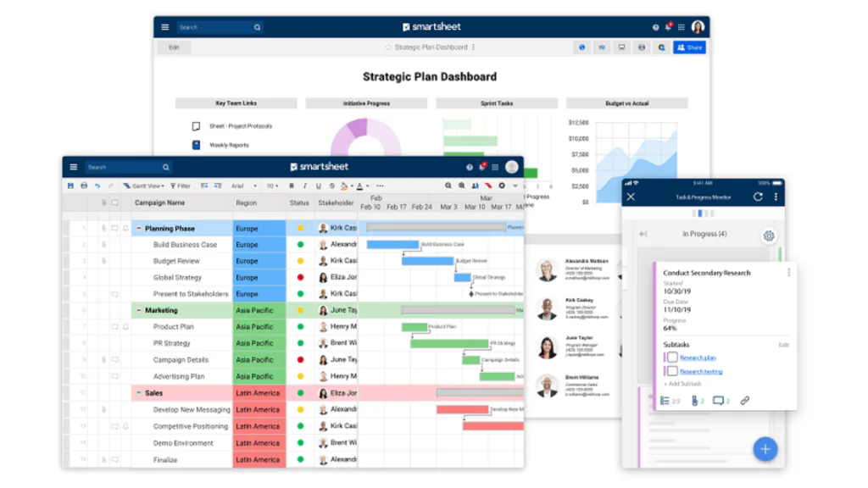Toggle Underline formatting in sheet toolbar
868x488 pixels.
(319, 186)
